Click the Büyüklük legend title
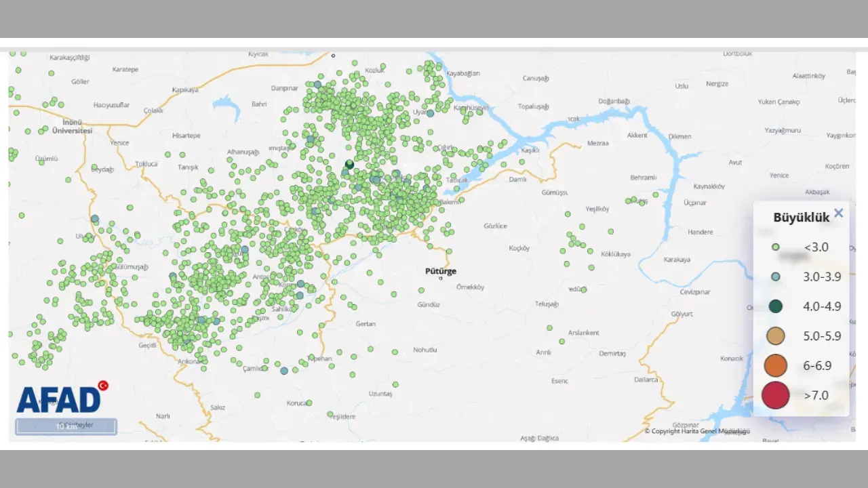 [802, 218]
